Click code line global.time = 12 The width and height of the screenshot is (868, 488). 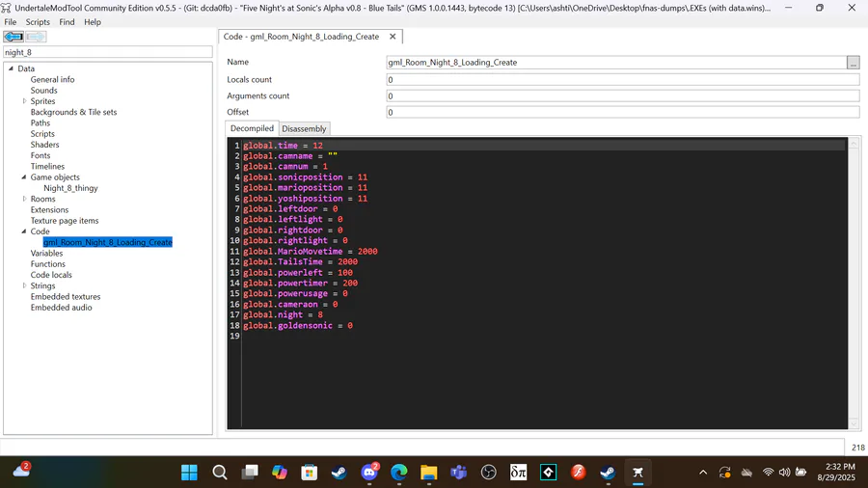[283, 146]
